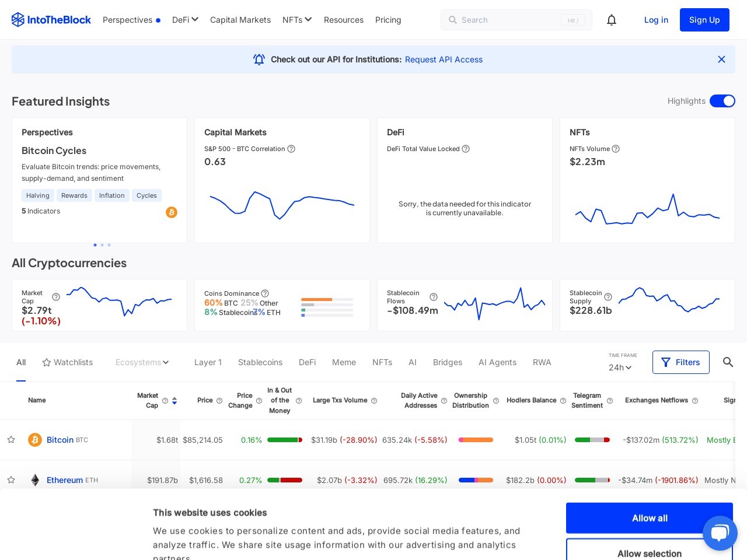Click the Request API Access link
The height and width of the screenshot is (560, 747).
click(x=444, y=60)
